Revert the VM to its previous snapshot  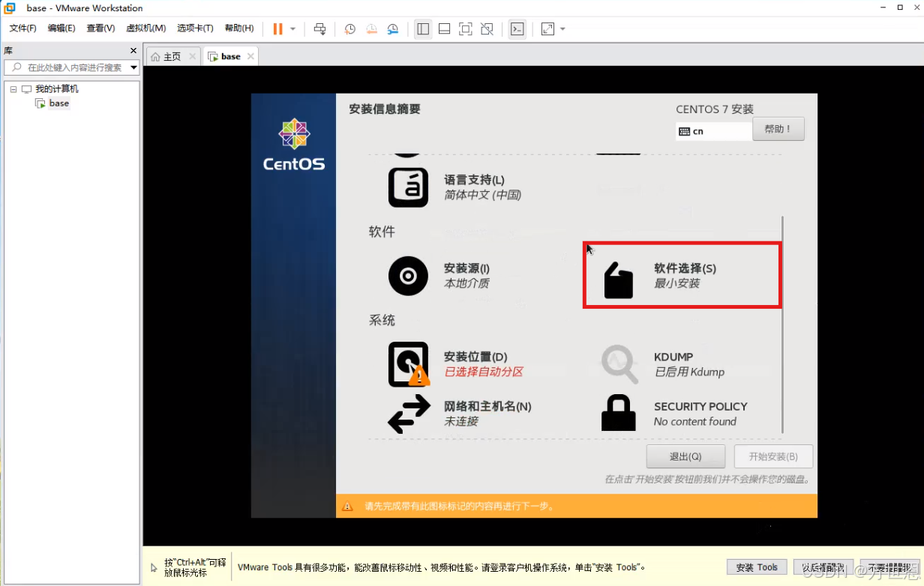pos(371,28)
